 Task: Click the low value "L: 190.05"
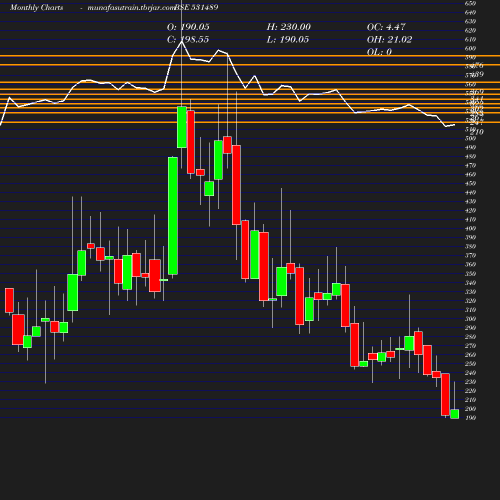coord(288,40)
